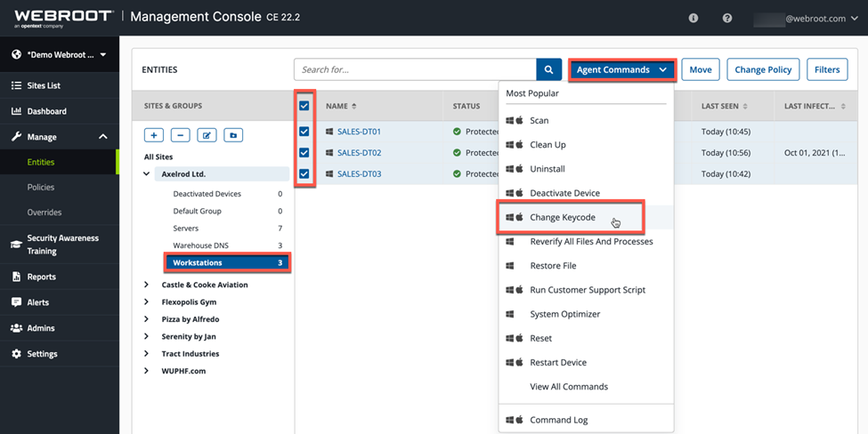Open the Filters button
The image size is (868, 434).
point(827,69)
